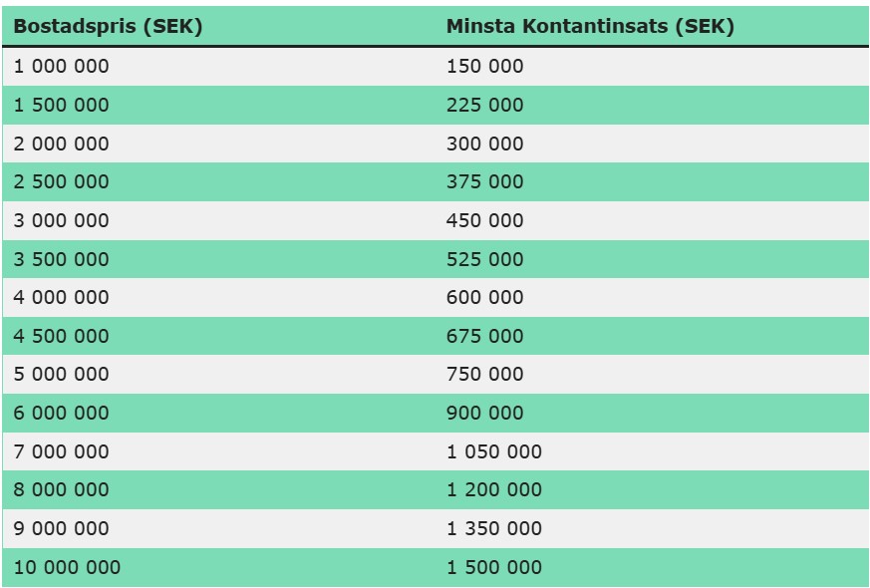Click the 3 500 000 price cell
The height and width of the screenshot is (588, 870).
[62, 259]
